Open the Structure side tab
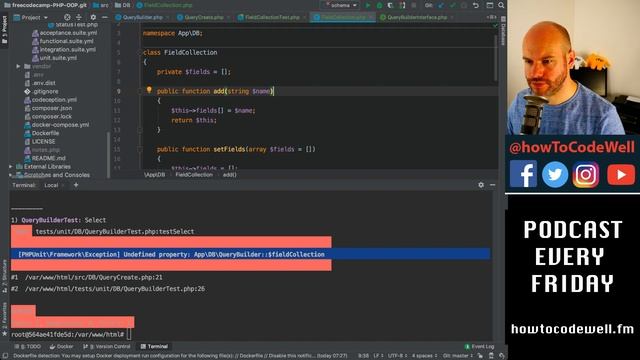The height and width of the screenshot is (360, 640). click(x=4, y=276)
